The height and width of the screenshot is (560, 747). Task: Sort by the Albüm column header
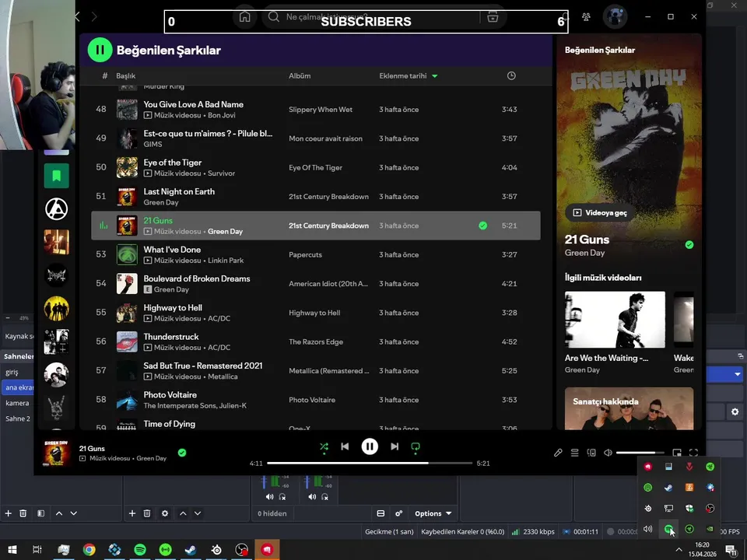300,75
